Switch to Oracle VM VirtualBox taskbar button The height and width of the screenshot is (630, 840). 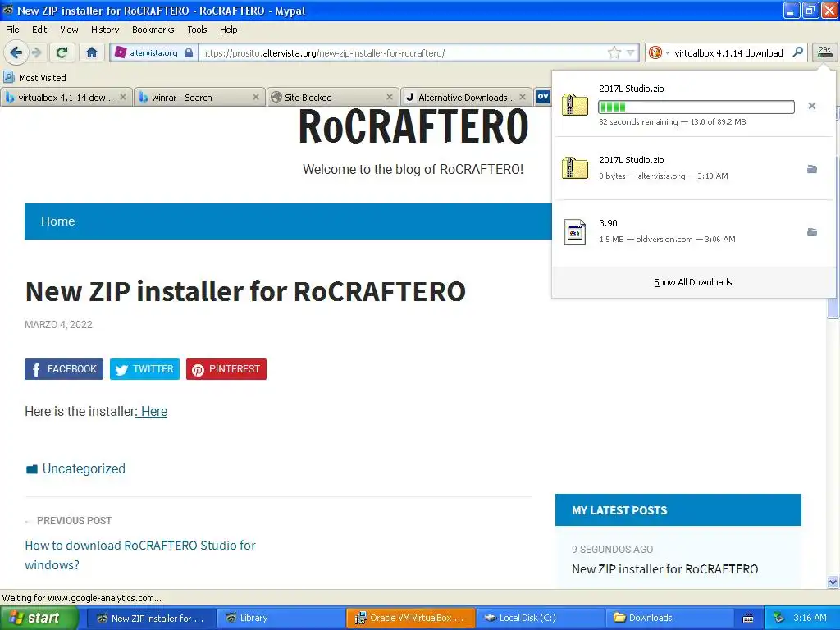click(x=410, y=618)
